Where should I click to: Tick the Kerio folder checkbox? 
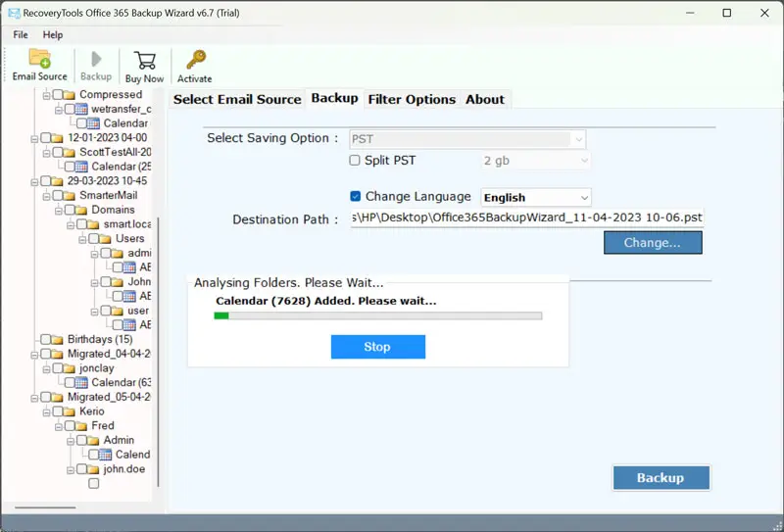click(58, 411)
